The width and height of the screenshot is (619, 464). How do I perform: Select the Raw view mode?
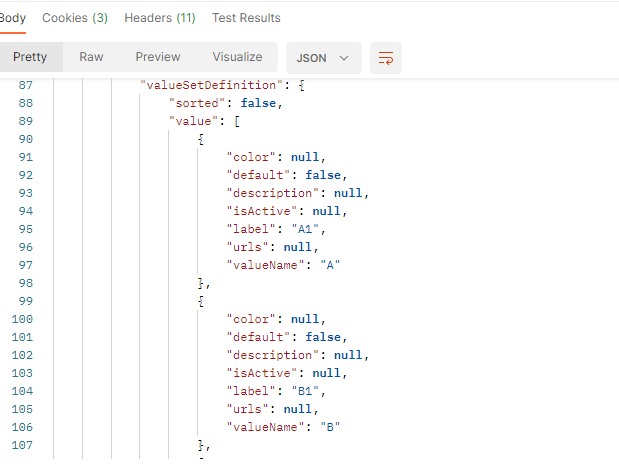[x=91, y=57]
